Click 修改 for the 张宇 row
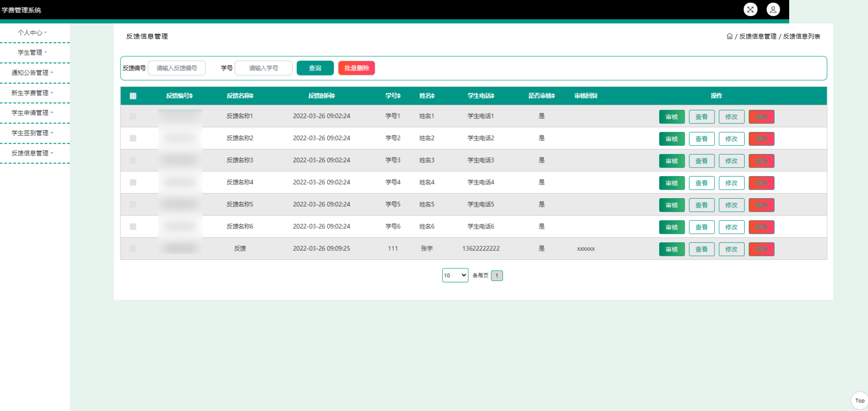This screenshot has height=411, width=868. pyautogui.click(x=731, y=249)
